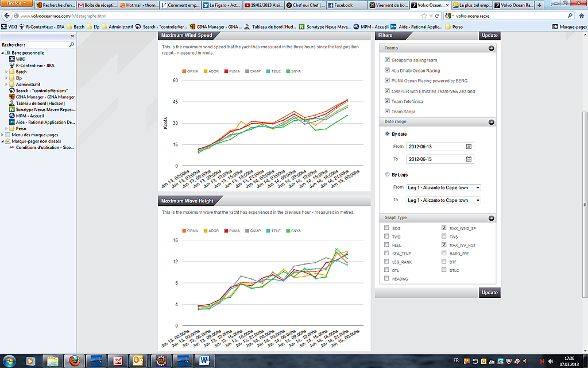Uncheck the Groupama sailing team checkbox

pyautogui.click(x=387, y=59)
